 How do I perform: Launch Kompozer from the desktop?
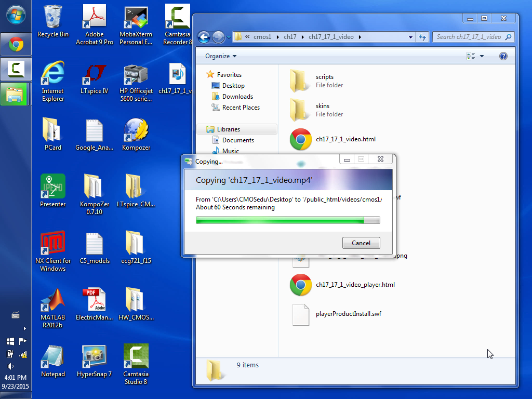pyautogui.click(x=136, y=135)
